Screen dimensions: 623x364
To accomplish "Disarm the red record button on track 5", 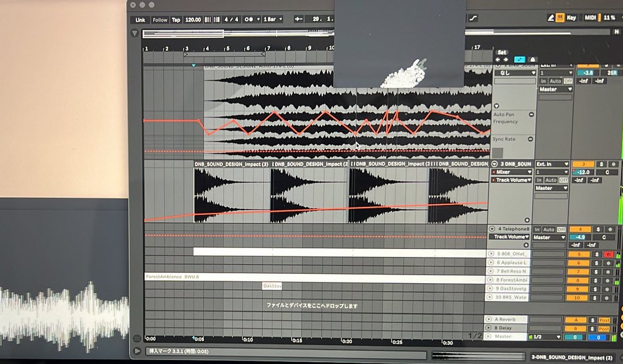I will pos(609,254).
